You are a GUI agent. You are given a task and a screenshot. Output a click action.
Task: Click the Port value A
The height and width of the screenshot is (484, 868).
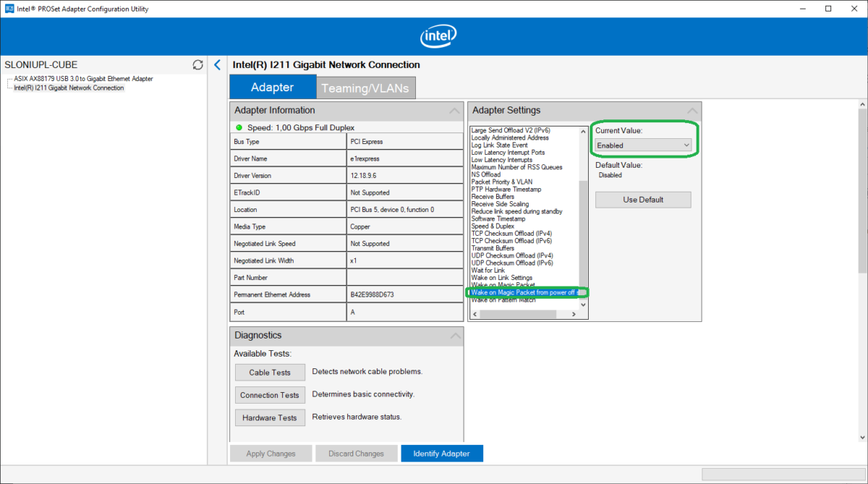[x=352, y=313]
